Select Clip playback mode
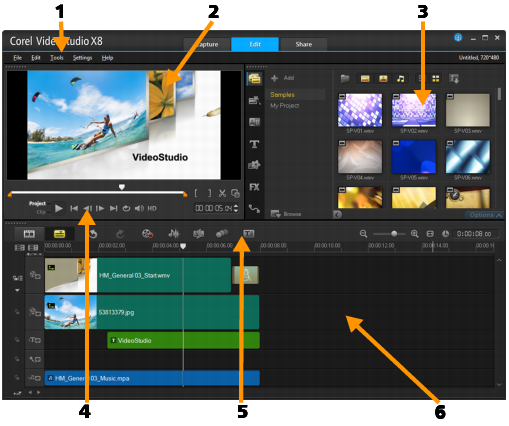This screenshot has height=426, width=509. point(41,212)
